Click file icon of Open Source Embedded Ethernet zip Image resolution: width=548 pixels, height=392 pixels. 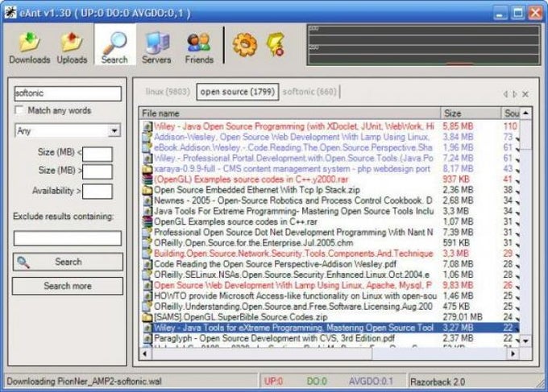coord(147,190)
